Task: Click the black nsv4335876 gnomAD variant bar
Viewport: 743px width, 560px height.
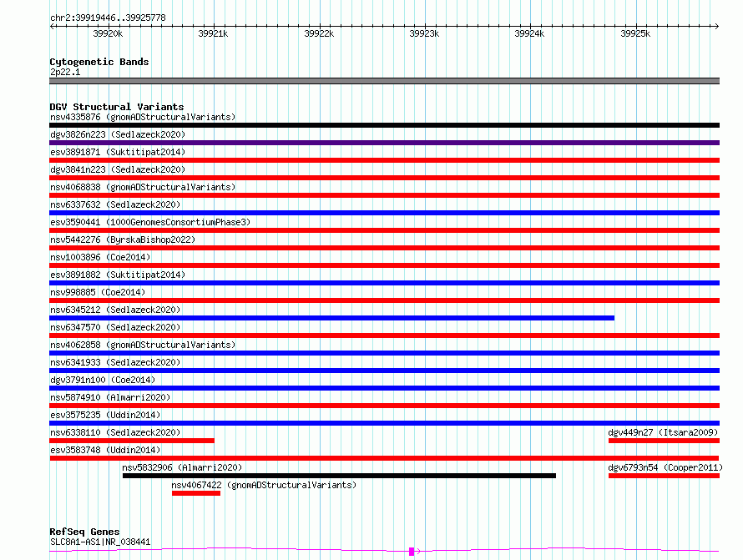Action: pyautogui.click(x=384, y=125)
